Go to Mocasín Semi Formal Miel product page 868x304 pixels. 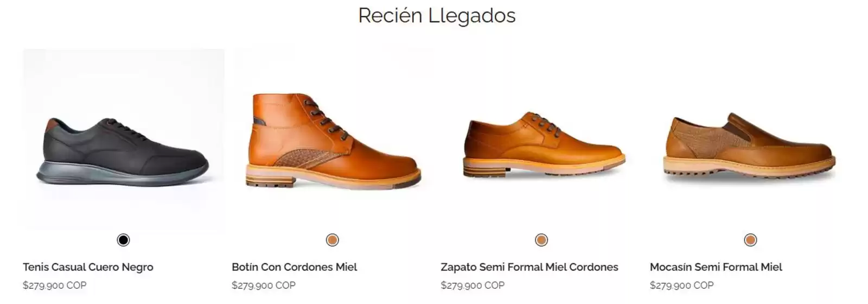(716, 267)
